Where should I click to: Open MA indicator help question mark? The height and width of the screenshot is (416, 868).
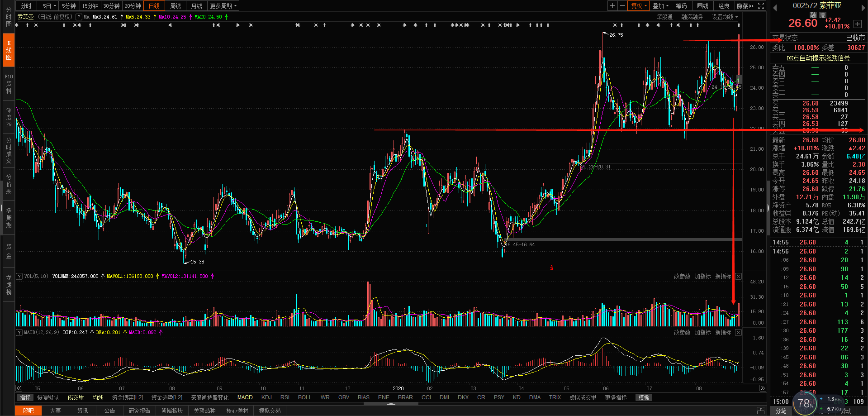click(79, 17)
